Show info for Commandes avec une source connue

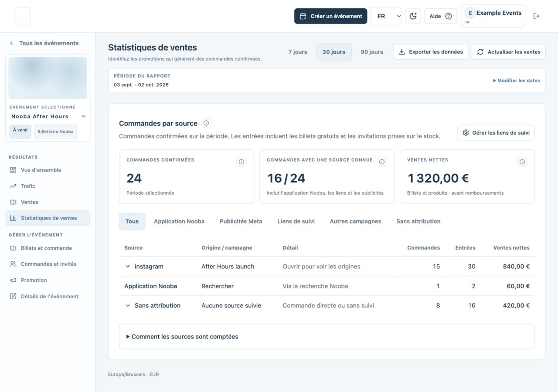381,162
